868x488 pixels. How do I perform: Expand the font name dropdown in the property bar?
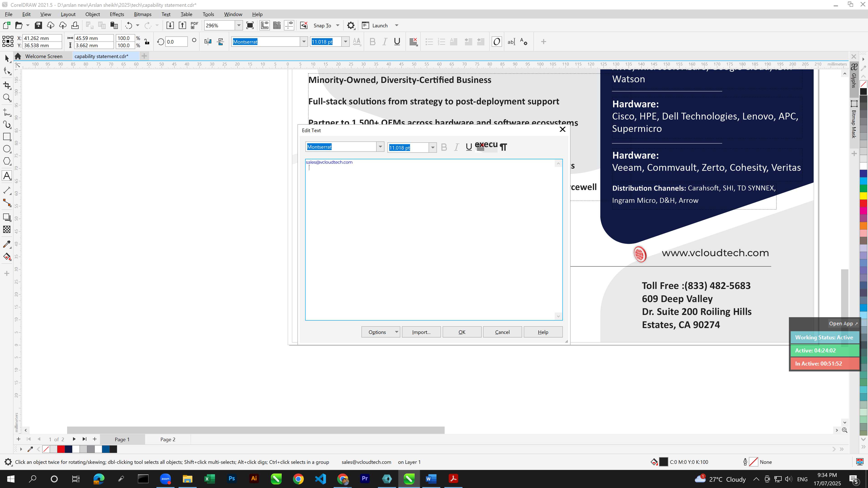[x=304, y=42]
